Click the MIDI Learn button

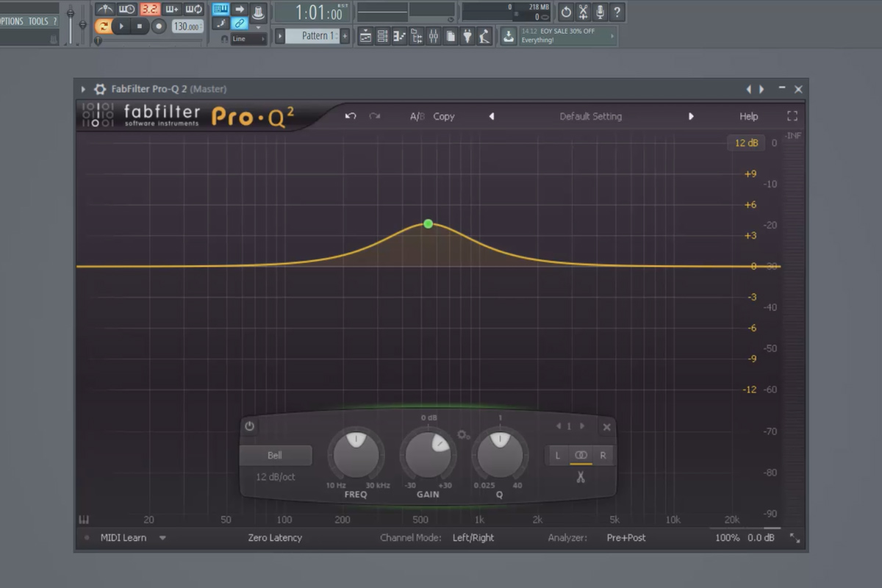[123, 538]
